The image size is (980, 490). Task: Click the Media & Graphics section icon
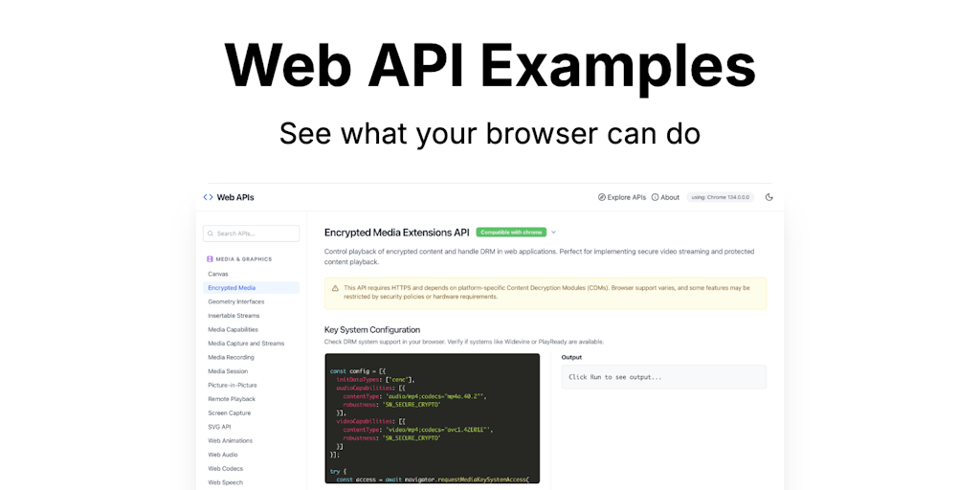(x=210, y=258)
